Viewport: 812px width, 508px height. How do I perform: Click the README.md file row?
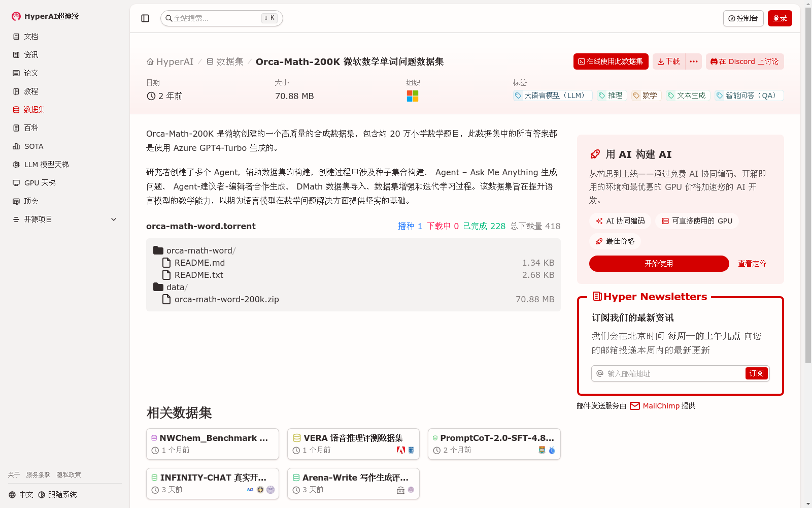353,263
